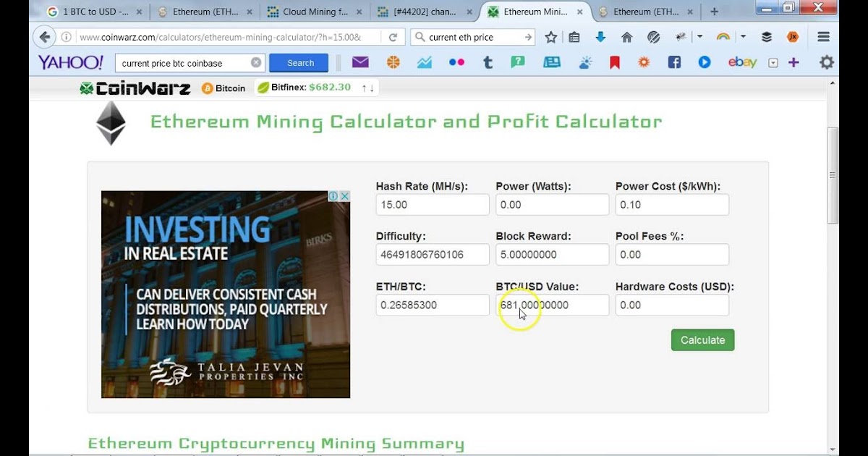Open the CoinWarz logo link

pyautogui.click(x=135, y=88)
